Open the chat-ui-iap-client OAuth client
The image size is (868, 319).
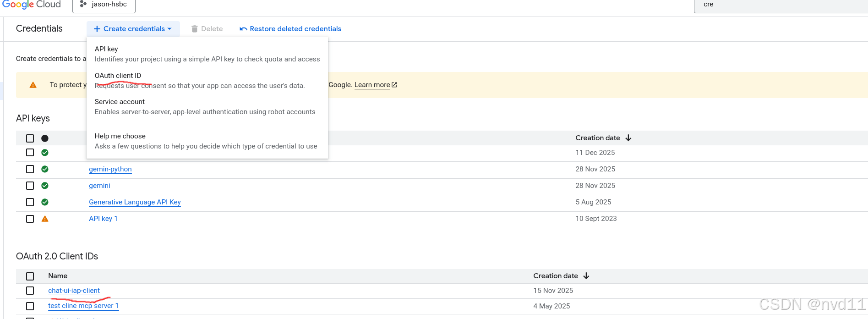pos(74,291)
